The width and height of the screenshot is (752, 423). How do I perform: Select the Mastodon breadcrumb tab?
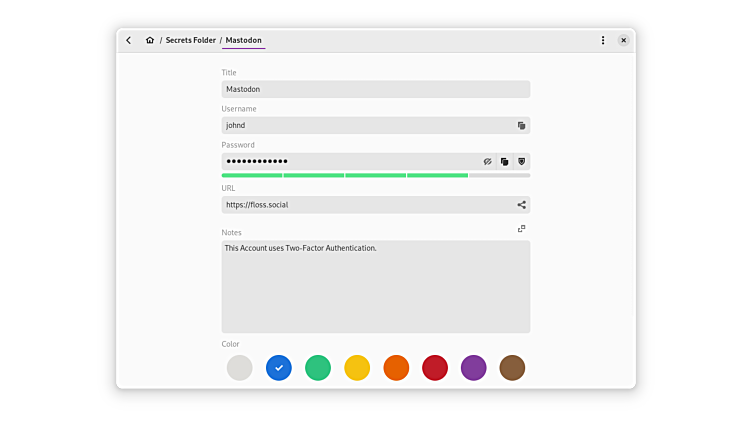click(243, 41)
